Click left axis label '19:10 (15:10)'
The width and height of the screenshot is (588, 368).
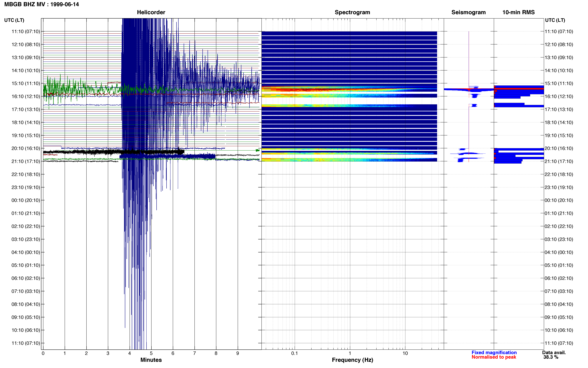pyautogui.click(x=26, y=135)
